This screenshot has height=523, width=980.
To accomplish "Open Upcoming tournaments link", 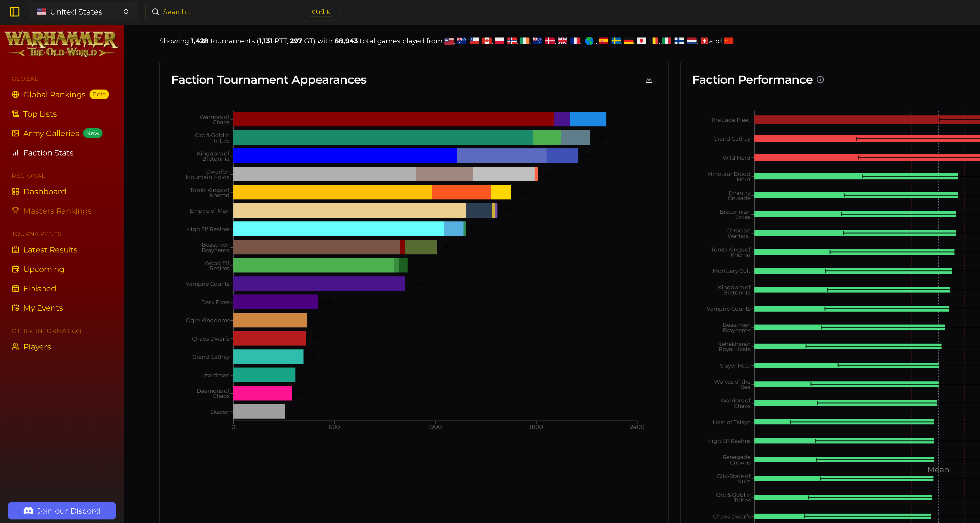I will click(x=43, y=269).
